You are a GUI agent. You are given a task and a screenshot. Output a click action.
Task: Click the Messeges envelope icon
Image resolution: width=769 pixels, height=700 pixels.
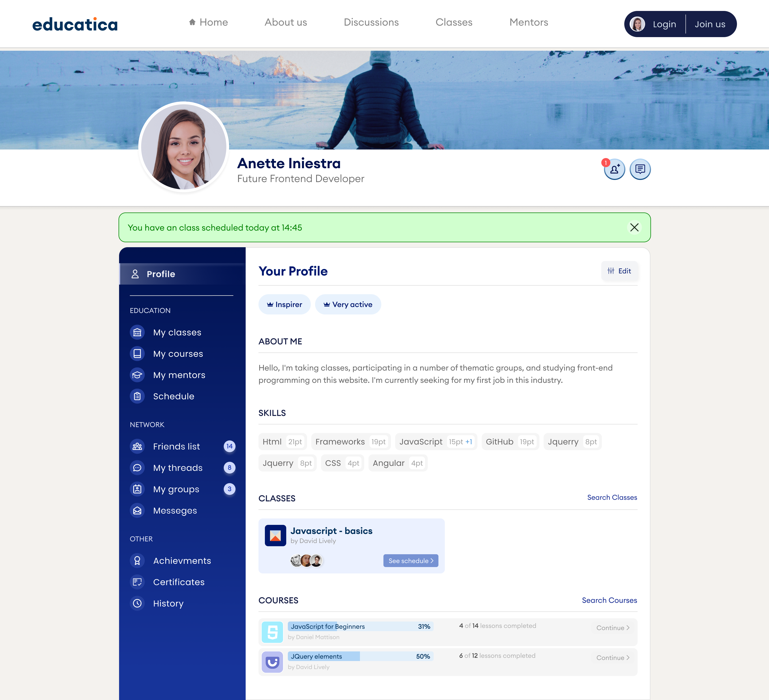coord(137,510)
